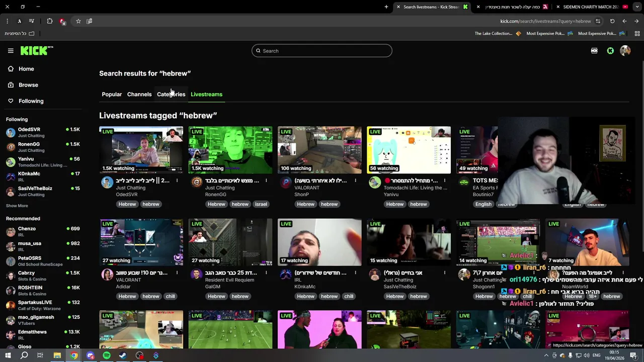Close the Search livestreams browser tab
Screen dimensions: 644x362
tap(398, 7)
